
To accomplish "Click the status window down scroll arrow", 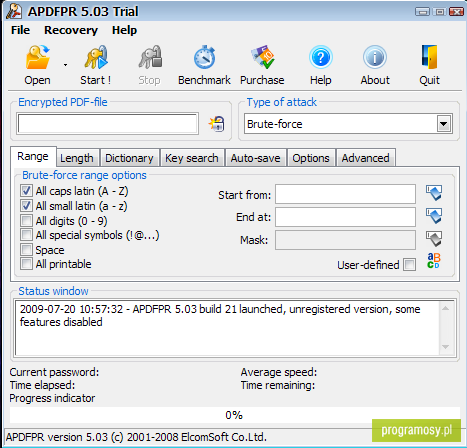I will tap(445, 347).
